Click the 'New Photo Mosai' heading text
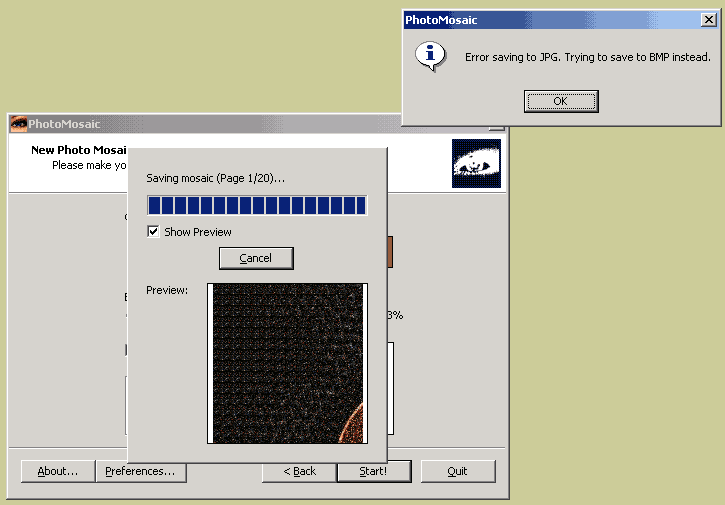The height and width of the screenshot is (505, 725). tap(79, 150)
